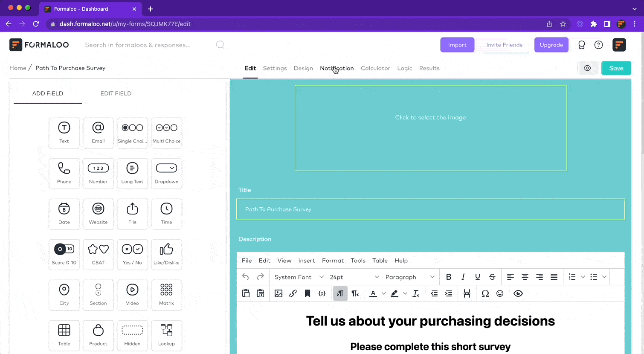644x354 pixels.
Task: Select the CSAT field type
Action: [98, 254]
